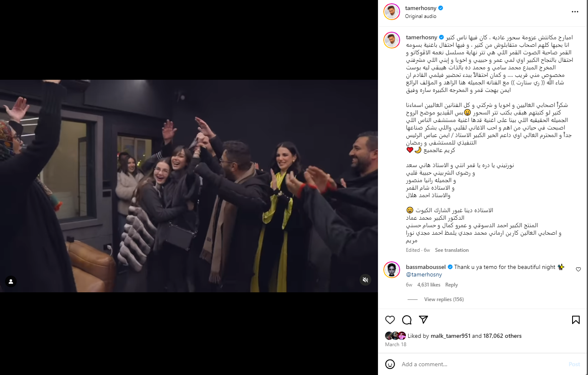Open the @tamerhosny mention link
This screenshot has height=375, width=588.
[x=424, y=274]
